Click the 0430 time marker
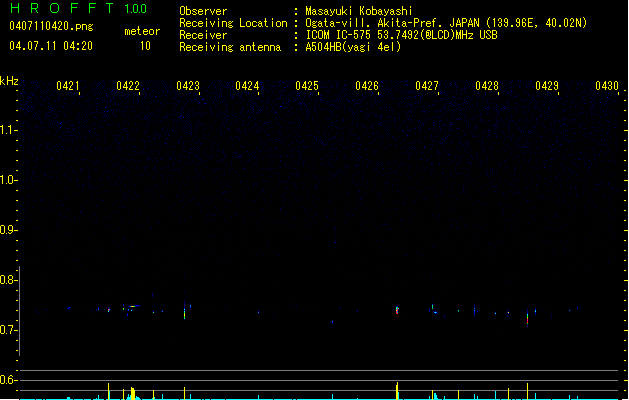Image resolution: width=629 pixels, height=400 pixels. tap(607, 86)
